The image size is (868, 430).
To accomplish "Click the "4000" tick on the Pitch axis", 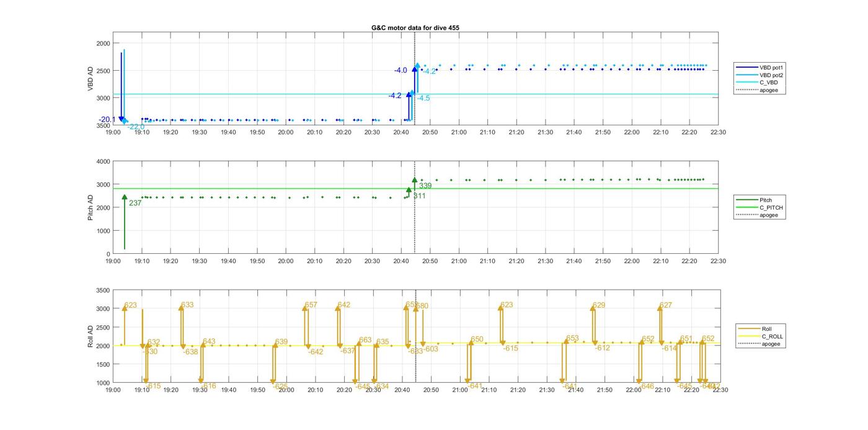I will pyautogui.click(x=103, y=161).
